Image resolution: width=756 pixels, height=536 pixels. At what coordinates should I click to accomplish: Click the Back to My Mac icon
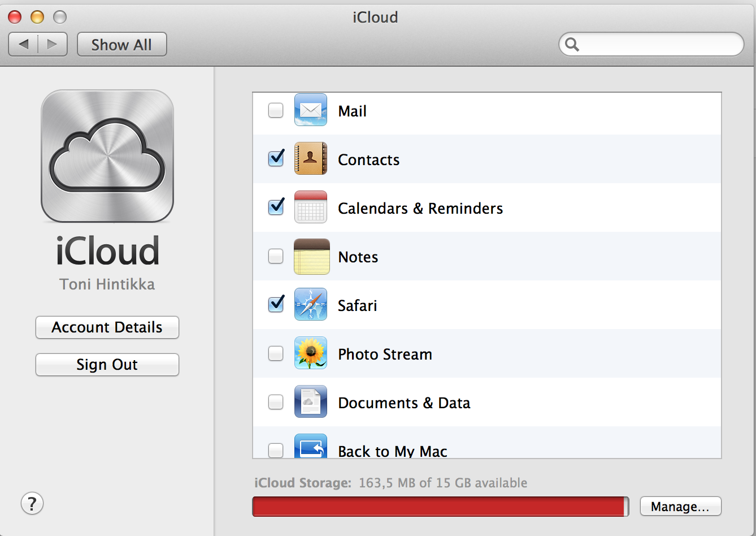[311, 446]
